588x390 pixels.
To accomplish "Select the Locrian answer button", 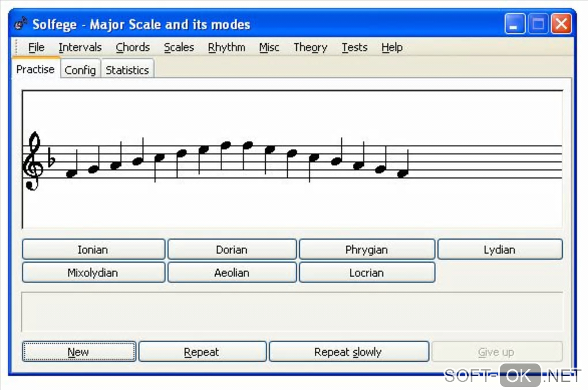I will [367, 272].
